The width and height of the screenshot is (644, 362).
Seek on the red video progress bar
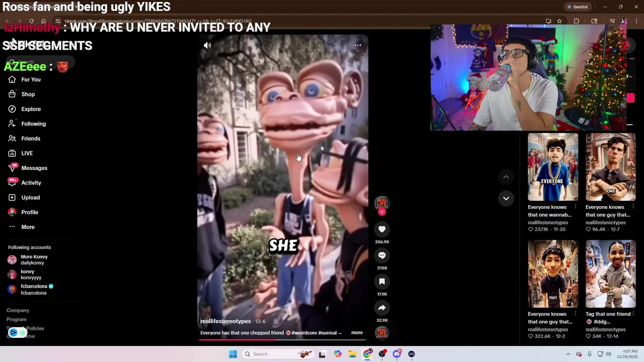283,339
